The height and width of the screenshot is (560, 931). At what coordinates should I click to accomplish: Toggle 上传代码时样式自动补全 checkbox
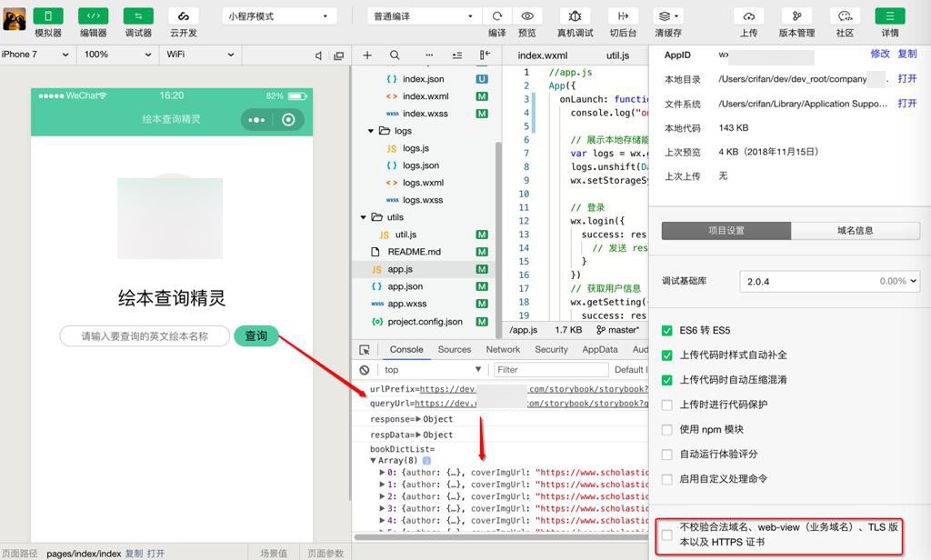click(666, 355)
